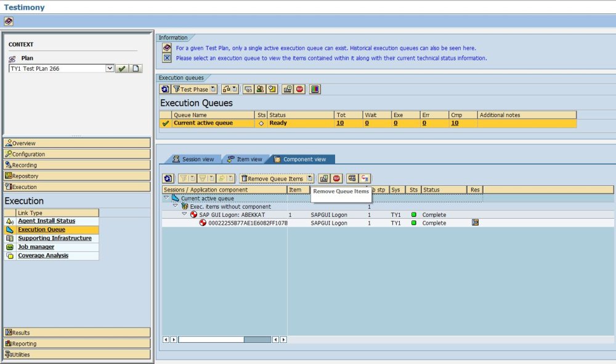616x364 pixels.
Task: Click the 123 numbering icon
Action: (x=248, y=89)
